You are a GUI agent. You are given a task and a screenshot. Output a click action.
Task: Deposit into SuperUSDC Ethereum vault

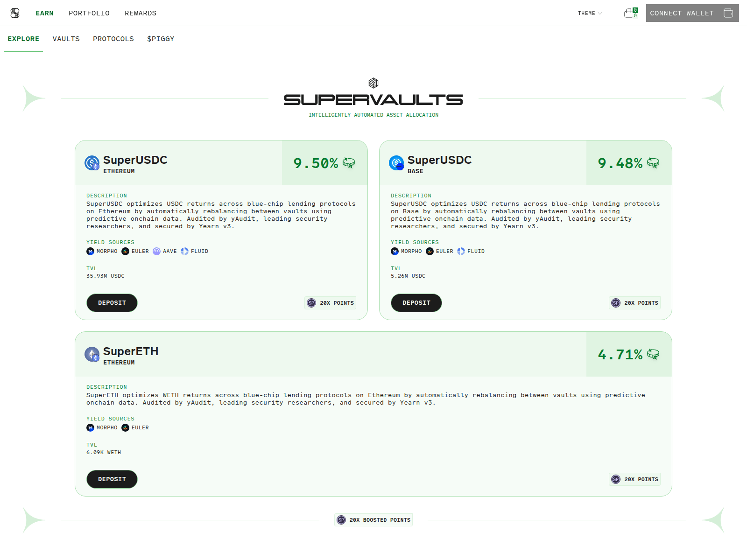click(112, 303)
